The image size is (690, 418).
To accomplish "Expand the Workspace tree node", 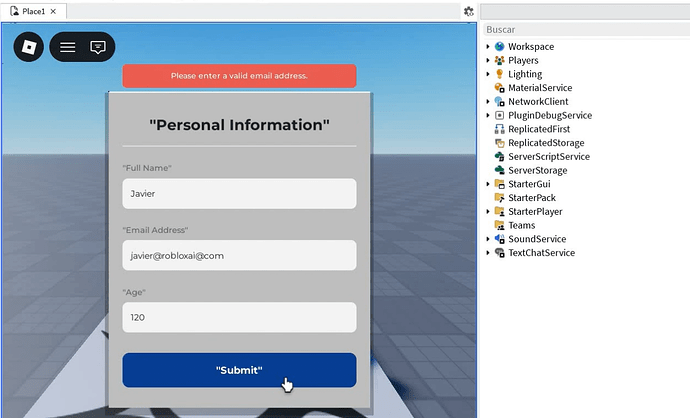I will pyautogui.click(x=488, y=47).
